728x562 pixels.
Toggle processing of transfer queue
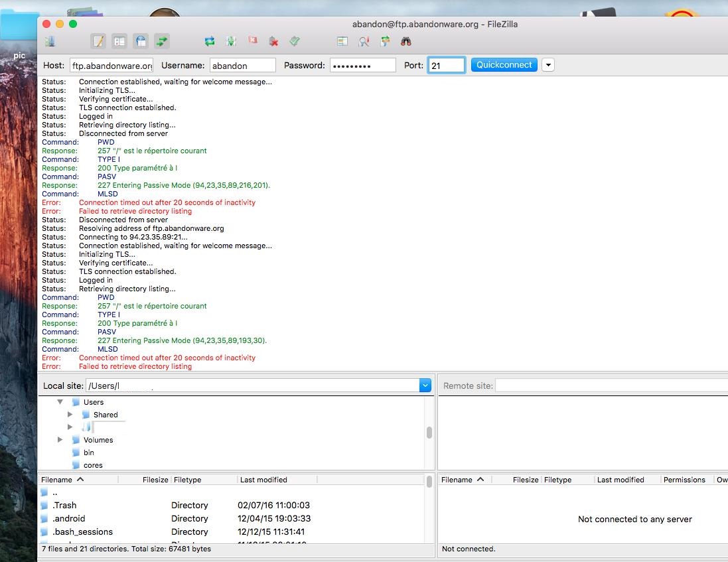click(231, 41)
